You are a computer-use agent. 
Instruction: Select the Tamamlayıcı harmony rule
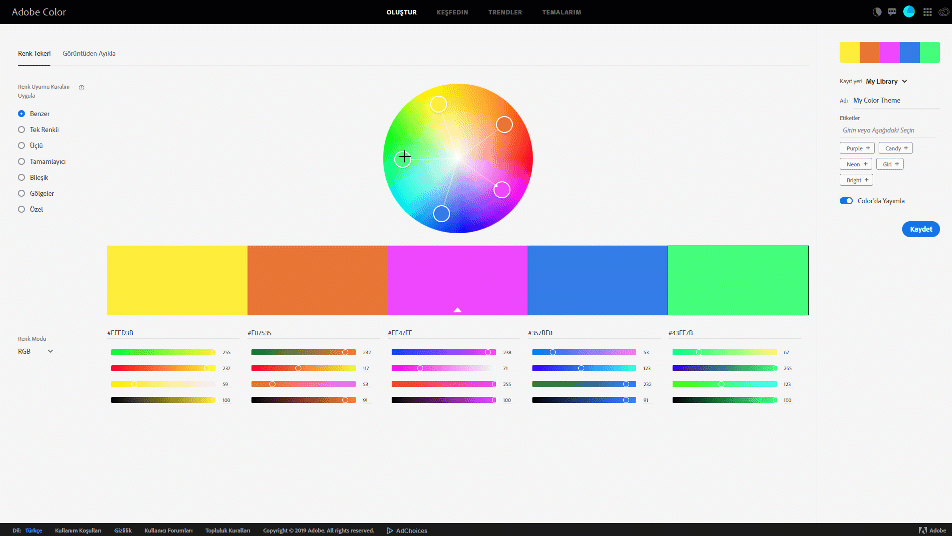[22, 161]
